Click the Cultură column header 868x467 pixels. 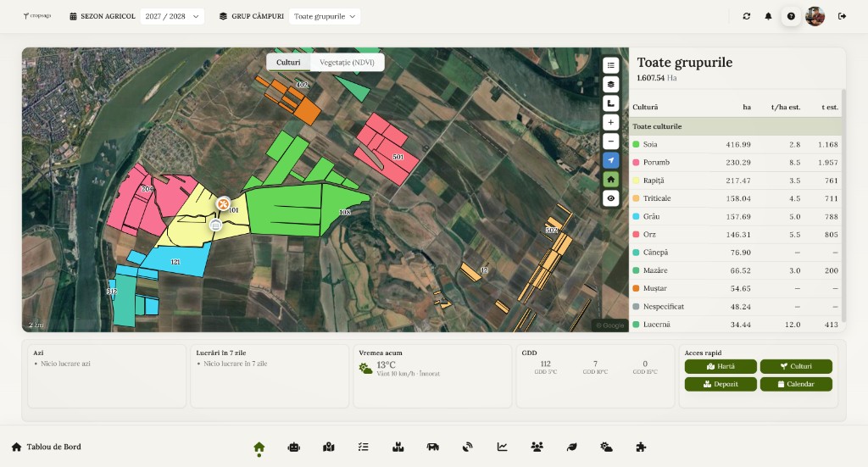pos(645,108)
